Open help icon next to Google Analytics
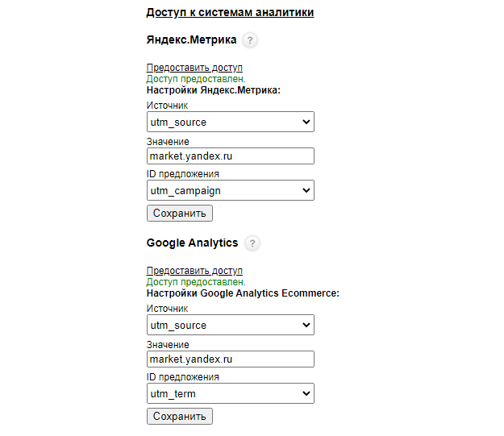504x436 pixels. click(252, 243)
